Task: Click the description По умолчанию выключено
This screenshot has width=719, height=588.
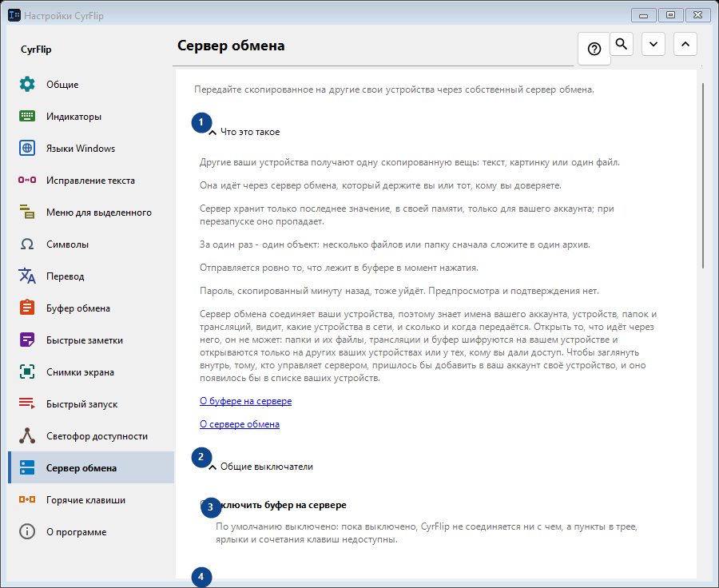Action: pos(427,533)
